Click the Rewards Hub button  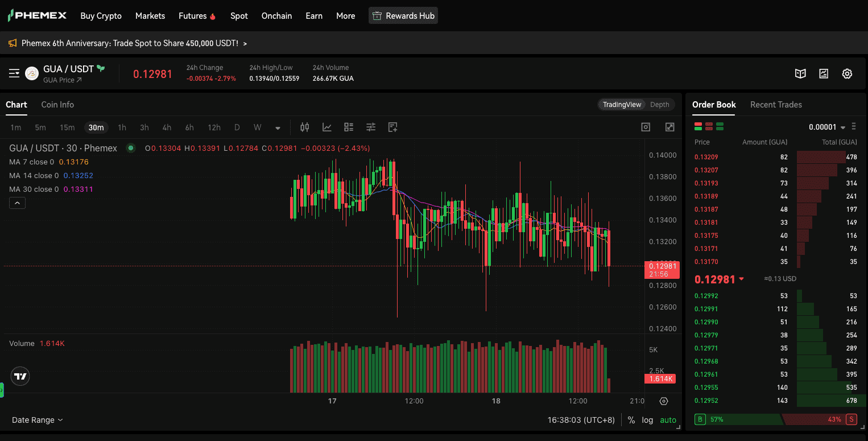coord(403,15)
